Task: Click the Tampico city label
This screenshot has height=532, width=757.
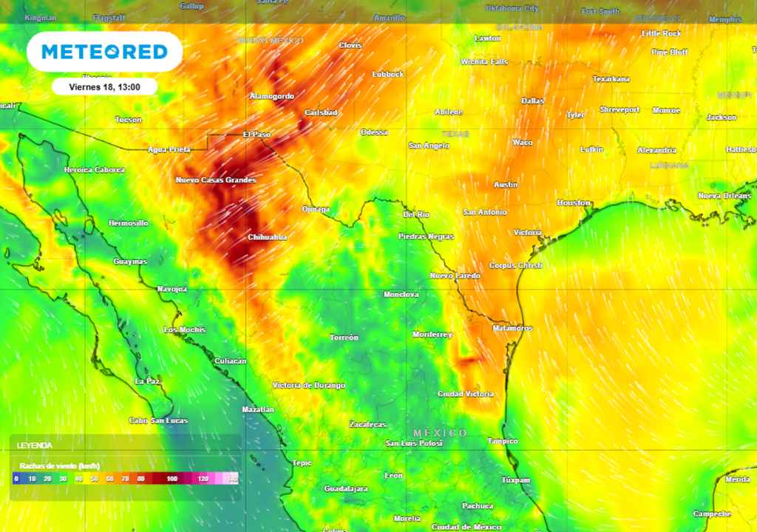Action: [x=503, y=441]
